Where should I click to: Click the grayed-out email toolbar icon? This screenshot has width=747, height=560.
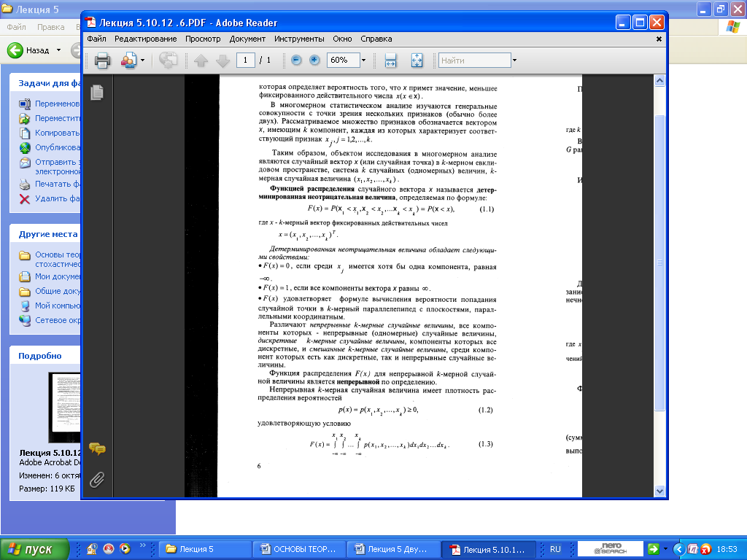point(168,61)
